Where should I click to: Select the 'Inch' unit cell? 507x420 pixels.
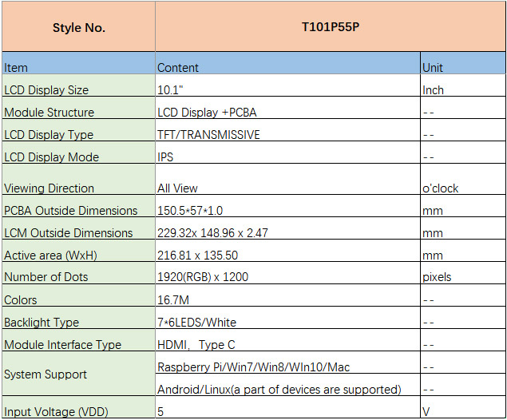coord(433,90)
